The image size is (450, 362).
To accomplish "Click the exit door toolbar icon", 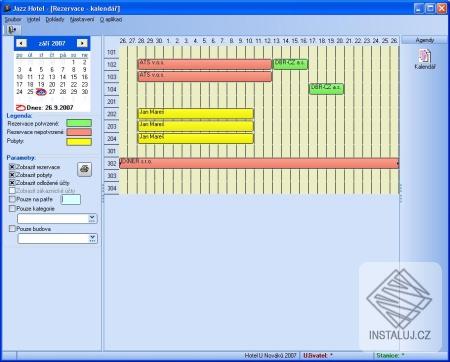I will (x=12, y=30).
